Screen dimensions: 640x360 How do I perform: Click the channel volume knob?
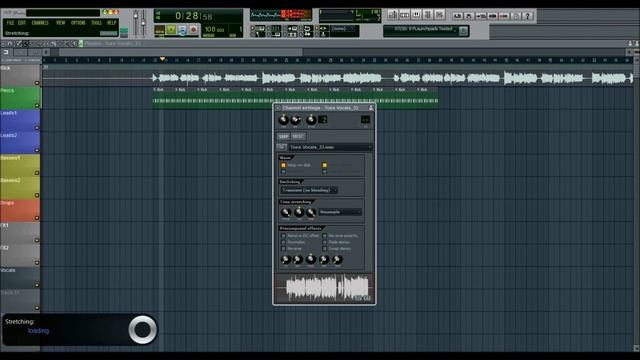click(x=296, y=120)
